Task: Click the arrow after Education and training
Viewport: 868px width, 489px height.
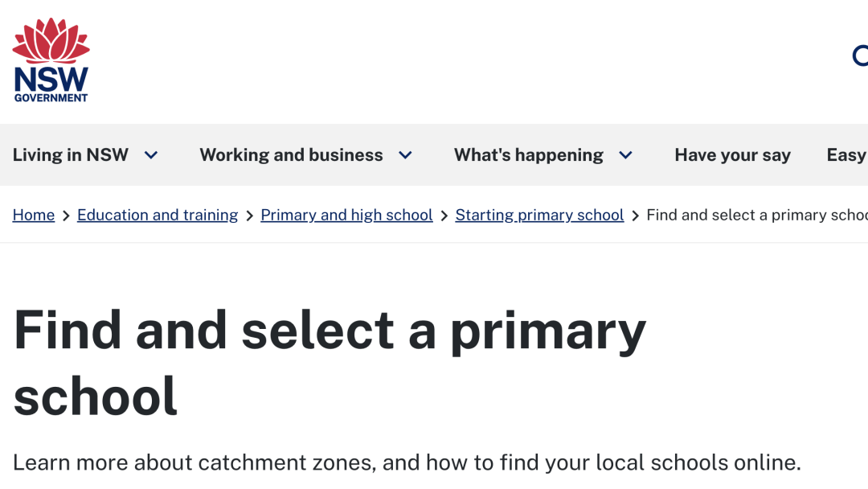Action: (249, 216)
